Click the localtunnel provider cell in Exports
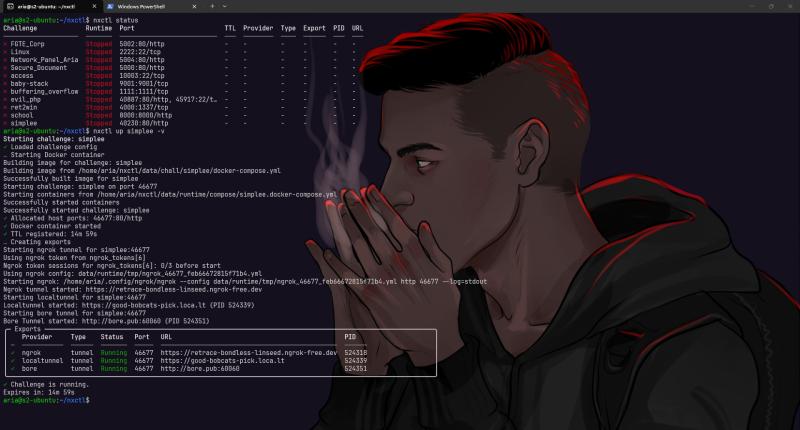This screenshot has width=800, height=430. point(42,360)
